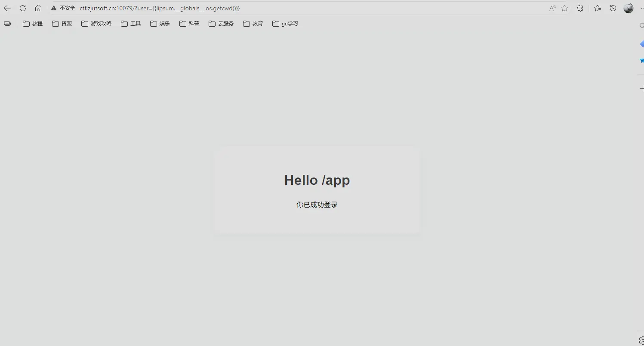Open the browser settings menu via three dots
This screenshot has height=346, width=644.
pos(641,8)
